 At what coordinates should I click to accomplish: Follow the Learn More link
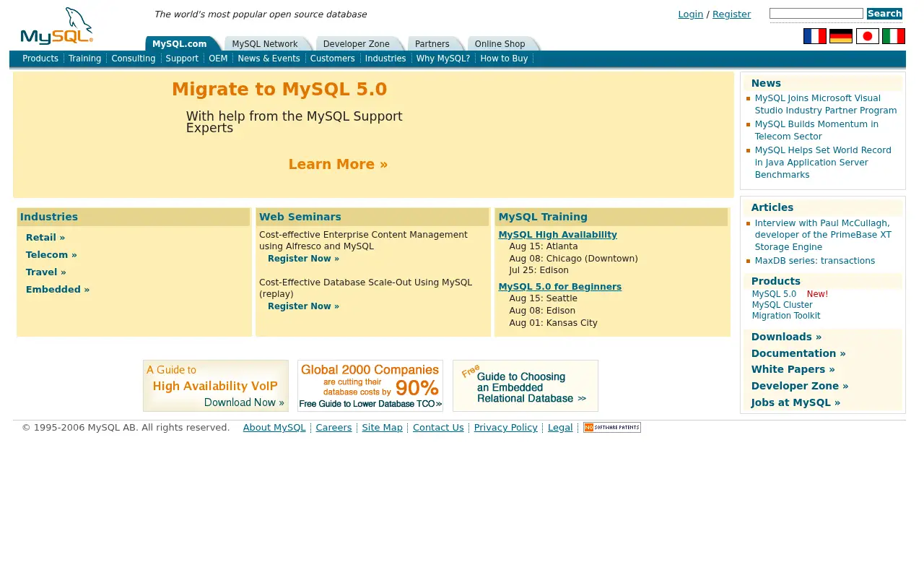[x=338, y=164]
